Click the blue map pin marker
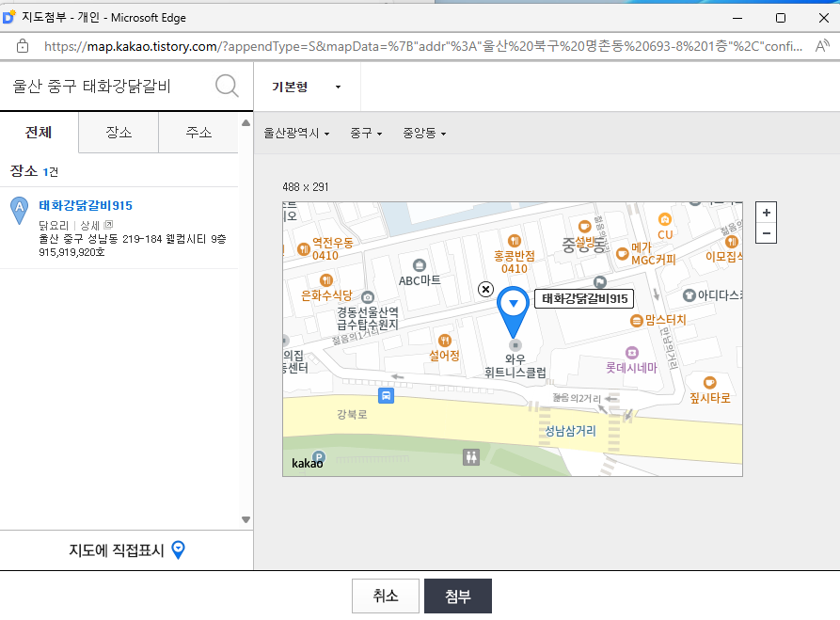This screenshot has height=620, width=840. 514,311
